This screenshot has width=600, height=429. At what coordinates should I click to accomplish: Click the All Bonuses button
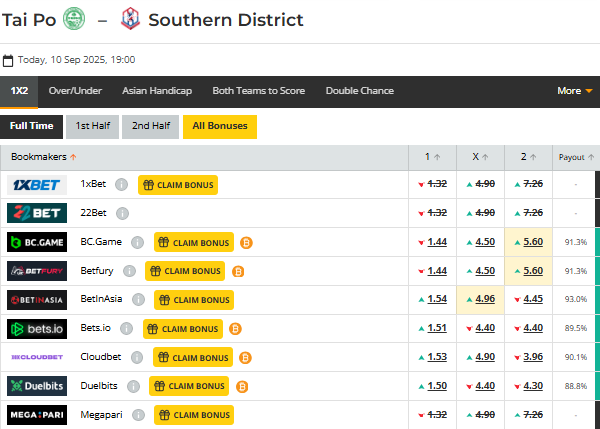(x=220, y=126)
